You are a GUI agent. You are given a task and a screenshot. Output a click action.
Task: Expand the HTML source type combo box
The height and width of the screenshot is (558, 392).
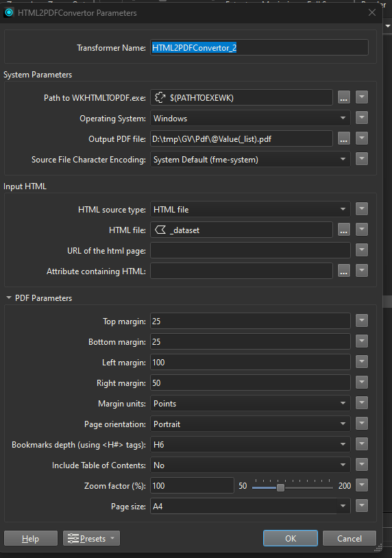[250, 209]
